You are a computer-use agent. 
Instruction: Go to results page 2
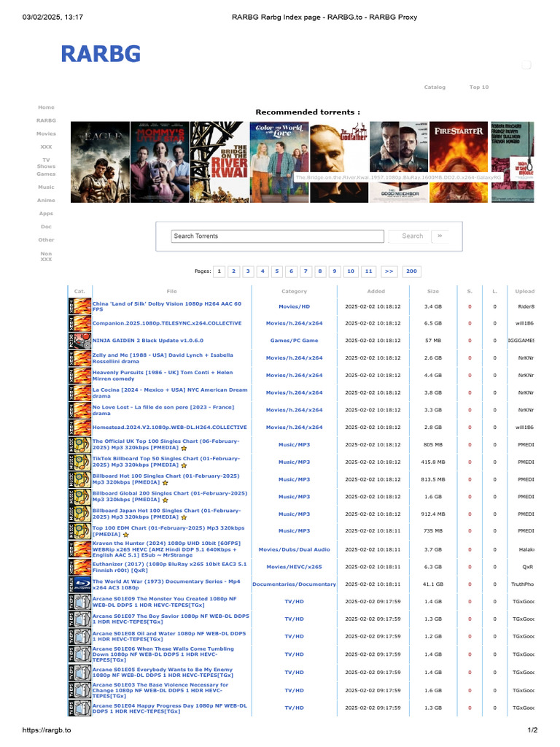pos(233,271)
